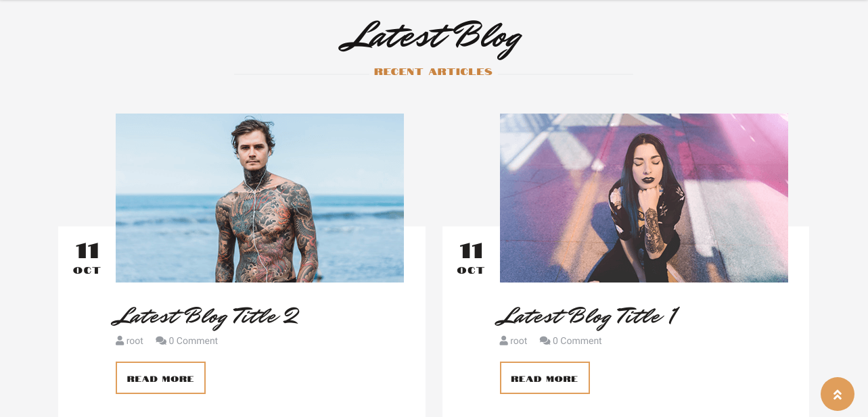The height and width of the screenshot is (417, 868).
Task: Select the woman with blue hair thumbnail
Action: (x=644, y=198)
